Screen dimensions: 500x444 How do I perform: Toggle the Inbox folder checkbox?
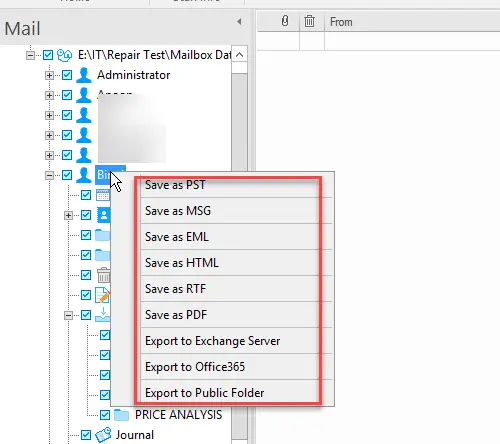[86, 315]
